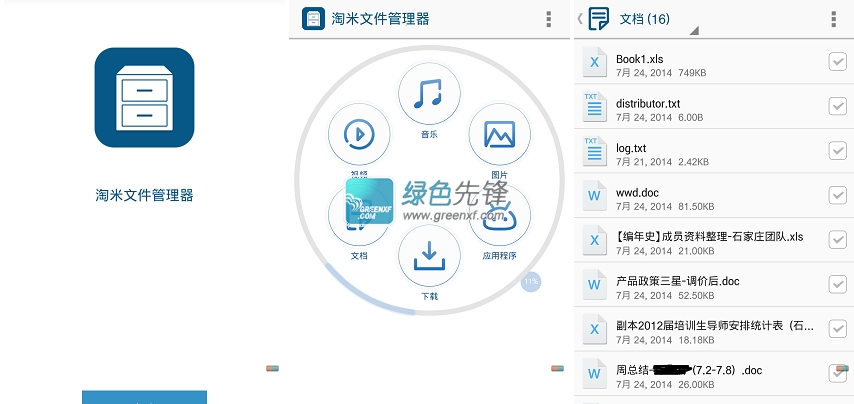Click Word icon of wwd.doc

click(594, 195)
